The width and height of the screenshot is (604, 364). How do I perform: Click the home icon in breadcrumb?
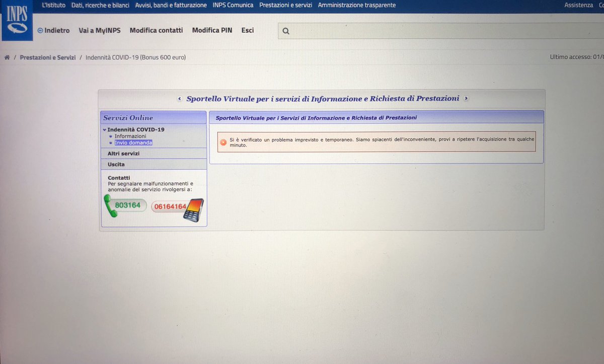7,57
